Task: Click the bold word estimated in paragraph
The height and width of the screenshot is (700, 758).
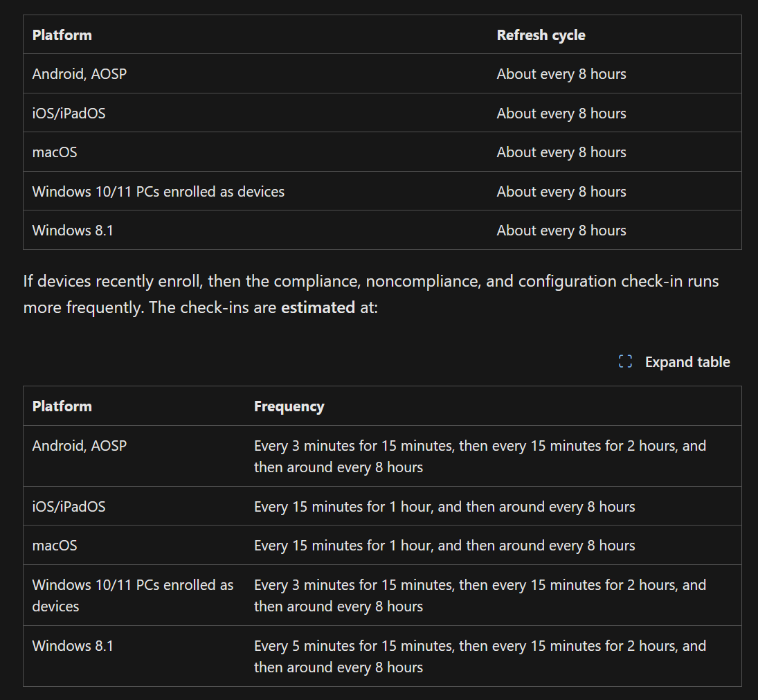Action: point(318,307)
